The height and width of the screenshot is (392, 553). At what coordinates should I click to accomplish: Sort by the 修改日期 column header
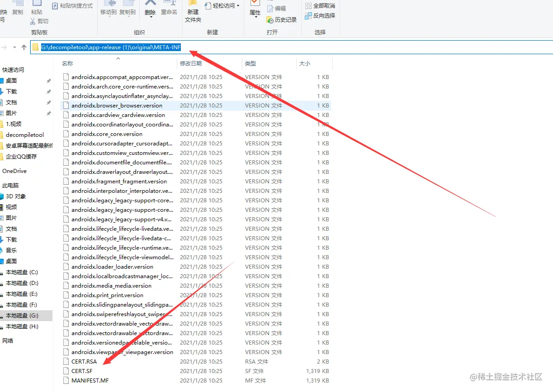pos(191,64)
